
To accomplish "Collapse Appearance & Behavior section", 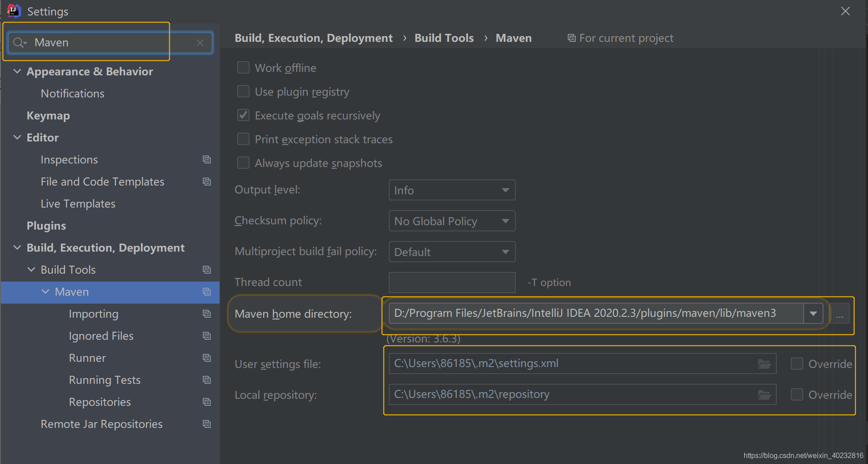I will tap(17, 71).
